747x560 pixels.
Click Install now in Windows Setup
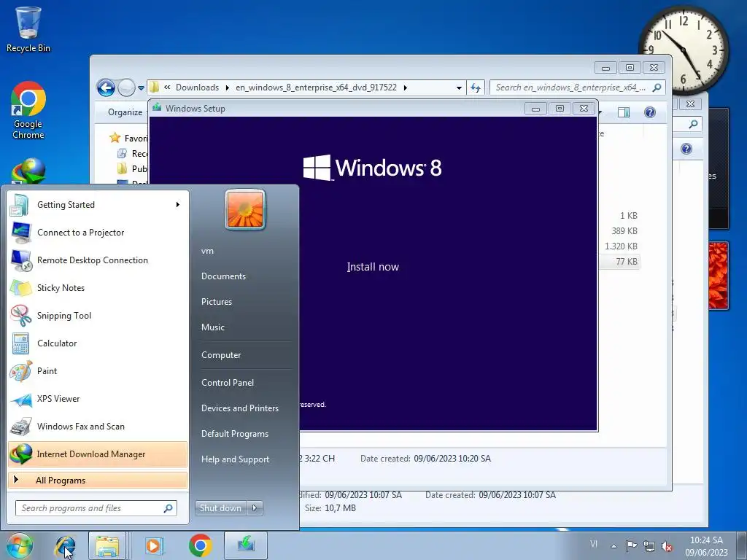coord(373,267)
